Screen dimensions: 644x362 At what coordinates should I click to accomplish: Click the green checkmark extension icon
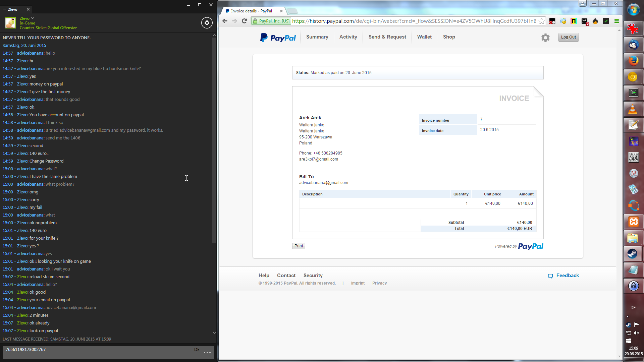tap(606, 21)
